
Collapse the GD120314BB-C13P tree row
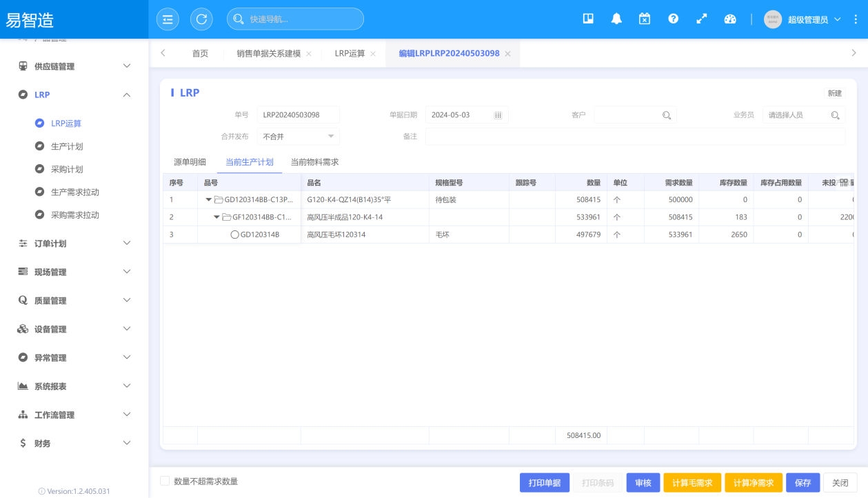209,200
